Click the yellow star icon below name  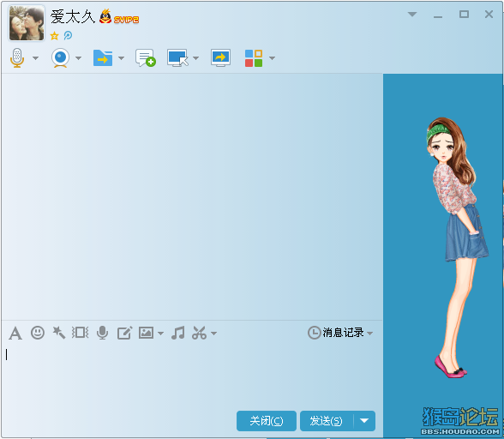coord(54,35)
